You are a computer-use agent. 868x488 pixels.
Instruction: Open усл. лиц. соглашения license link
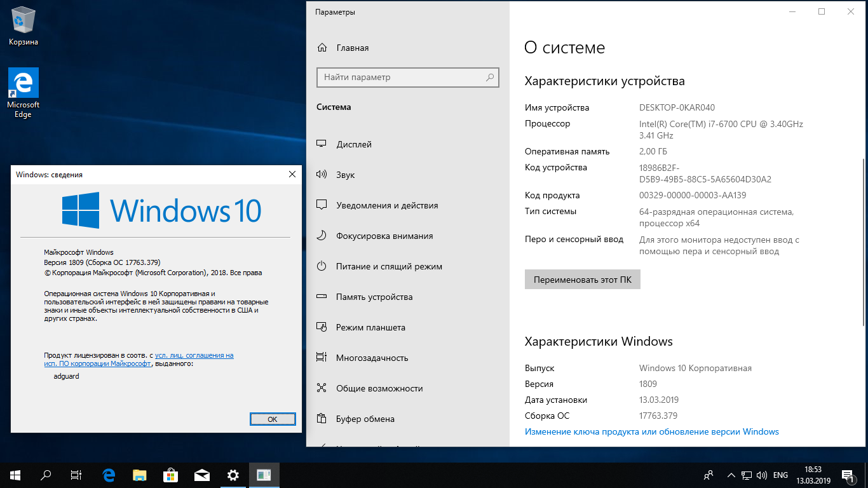[194, 356]
